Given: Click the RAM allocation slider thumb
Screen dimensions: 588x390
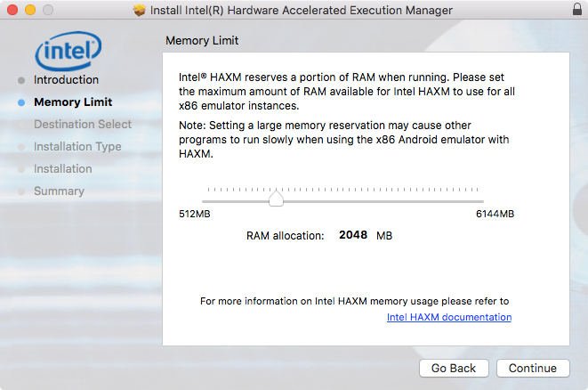Looking at the screenshot, I should coord(276,199).
